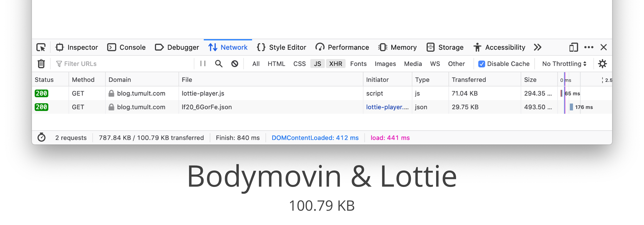Toggle the CSS filter
Screen dimensions: 644x225
pos(300,64)
